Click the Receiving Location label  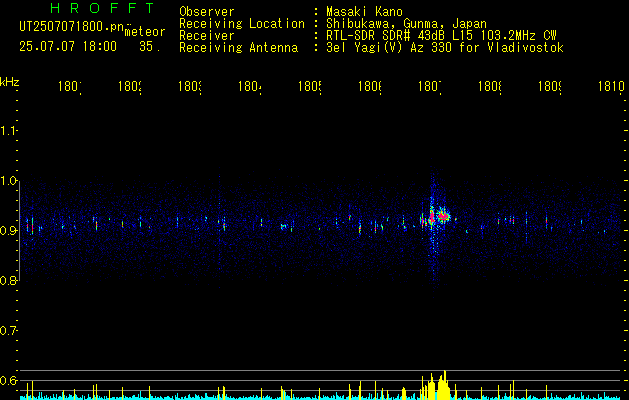coord(242,24)
